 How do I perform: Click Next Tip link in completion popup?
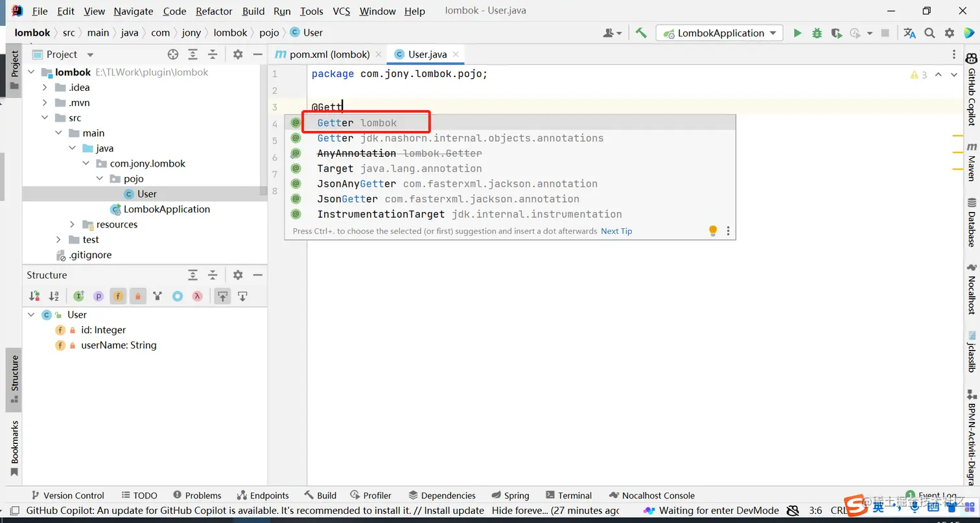[616, 231]
